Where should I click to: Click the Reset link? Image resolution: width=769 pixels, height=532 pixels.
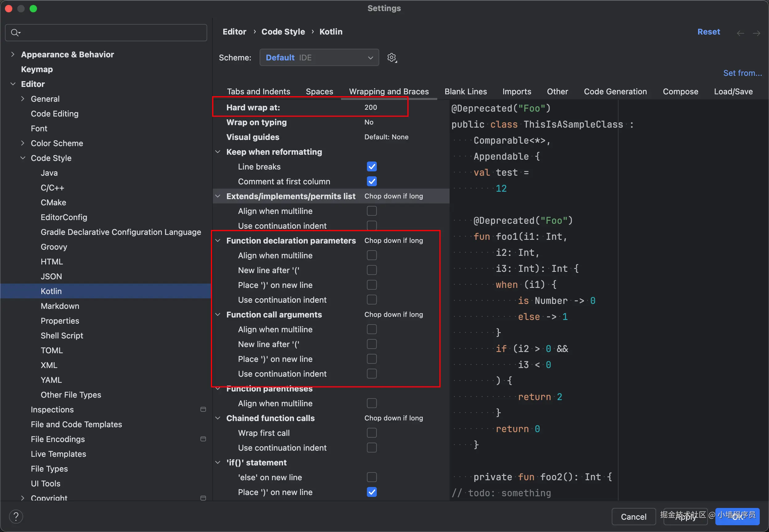pos(708,32)
